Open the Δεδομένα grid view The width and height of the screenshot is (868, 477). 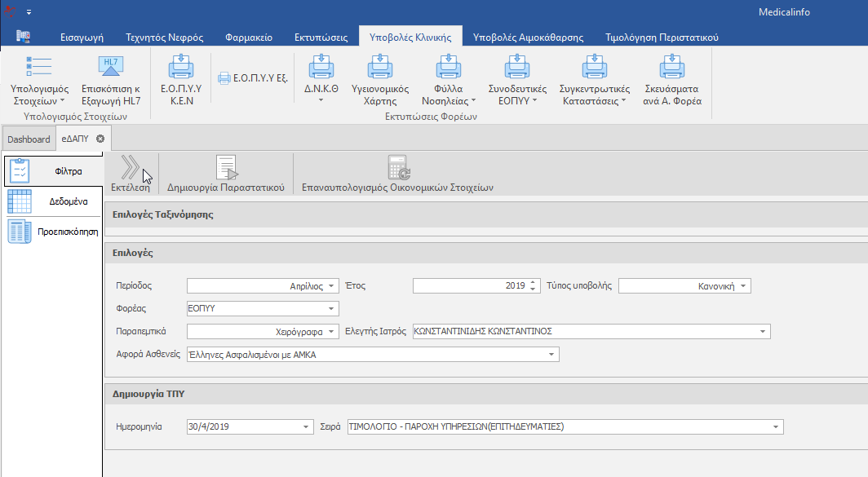click(52, 201)
